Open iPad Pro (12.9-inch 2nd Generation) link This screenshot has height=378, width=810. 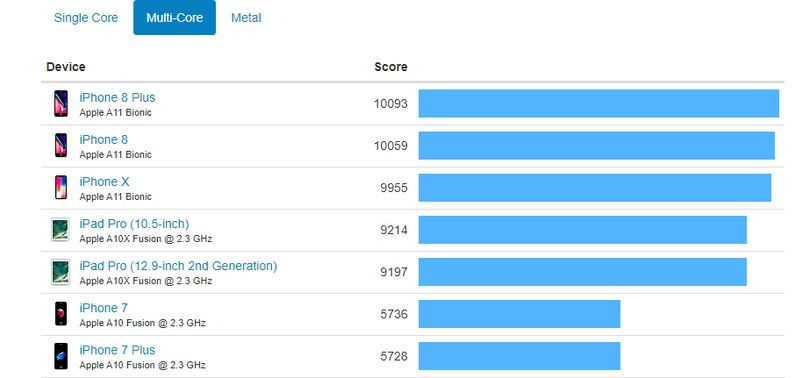(x=178, y=266)
